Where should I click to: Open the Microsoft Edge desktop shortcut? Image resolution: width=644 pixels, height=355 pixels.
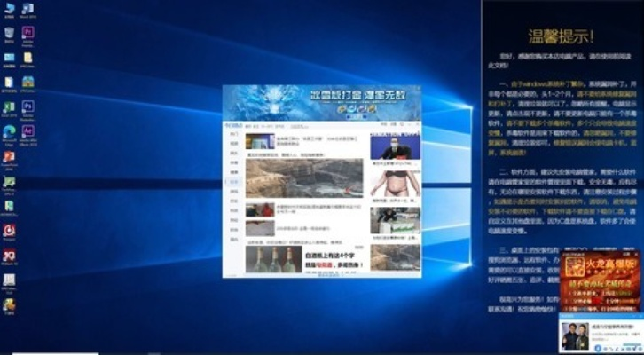coord(9,133)
